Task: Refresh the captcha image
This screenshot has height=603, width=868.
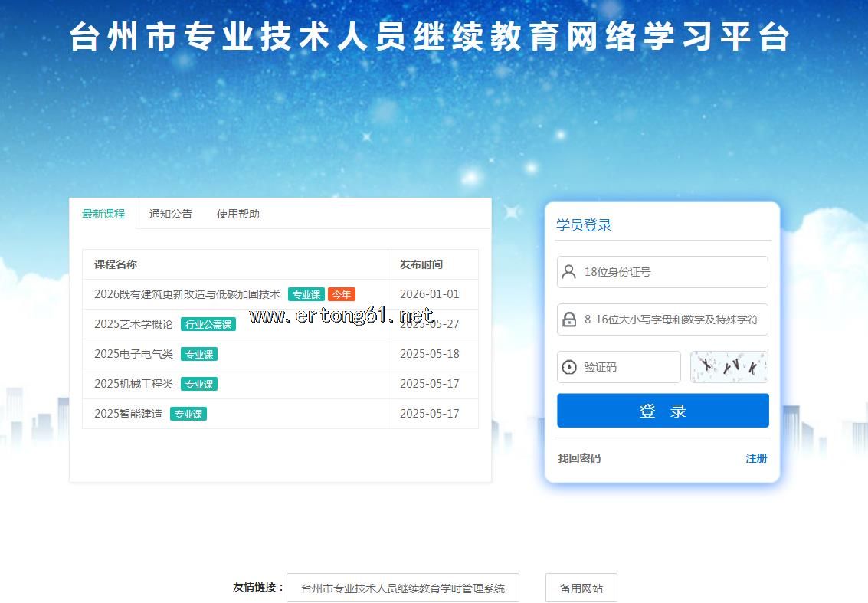Action: coord(729,367)
